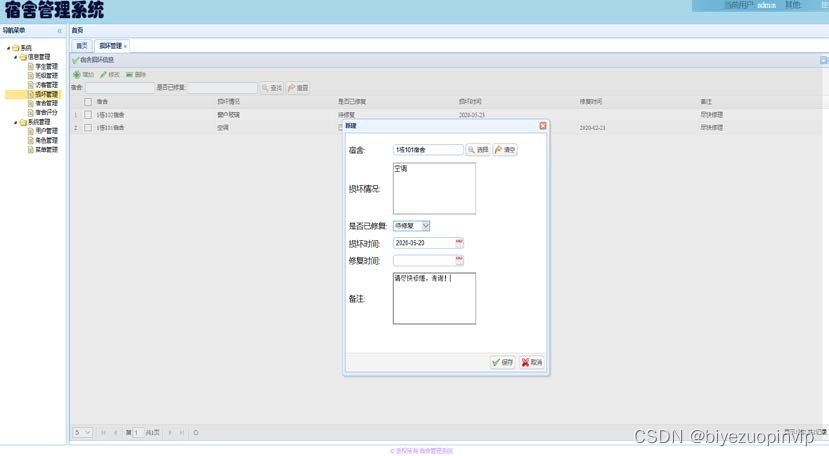Collapse the 宿舍损坏信息 panel icon at right
The image size is (829, 456).
tap(824, 60)
